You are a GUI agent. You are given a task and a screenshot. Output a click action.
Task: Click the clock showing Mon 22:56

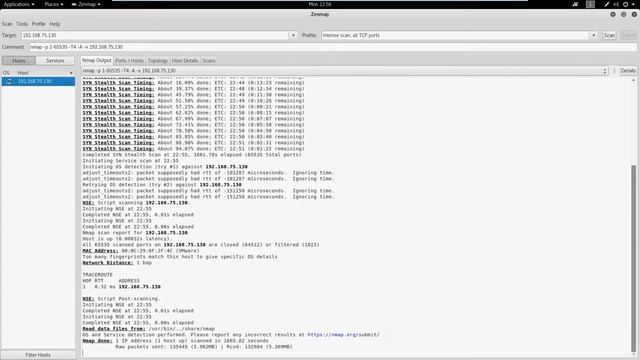tap(320, 4)
